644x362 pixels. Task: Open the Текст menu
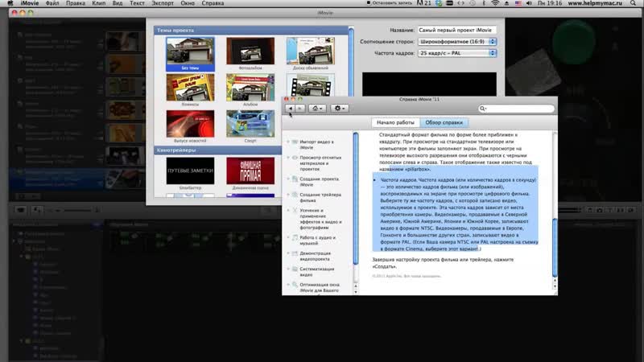[x=137, y=3]
